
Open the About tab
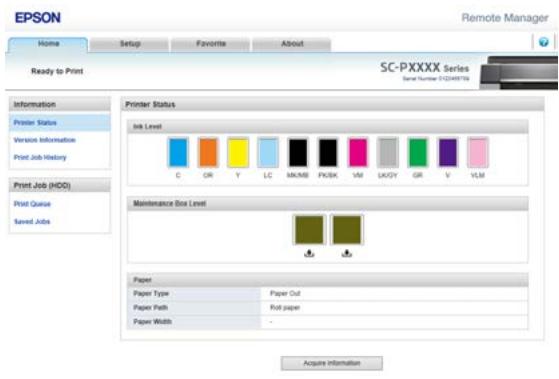[x=292, y=44]
